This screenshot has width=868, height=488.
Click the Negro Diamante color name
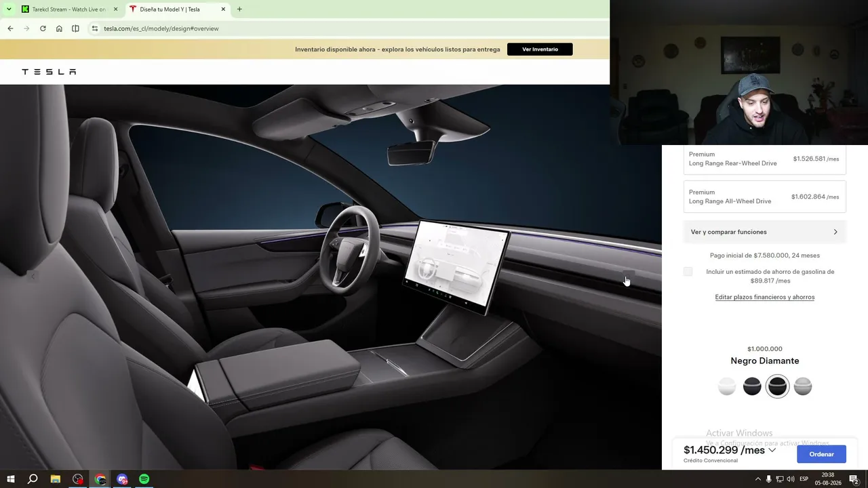tap(765, 361)
